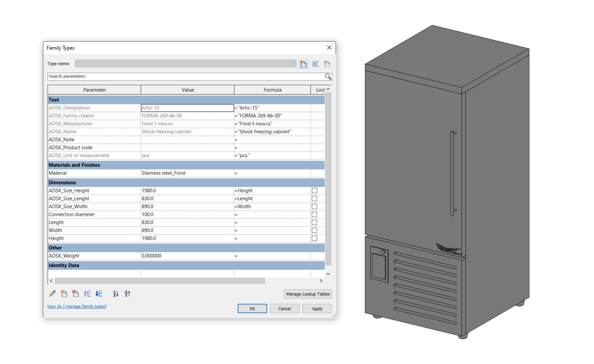Open 'How do I manage family types?' link
This screenshot has width=594, height=364.
(x=77, y=307)
